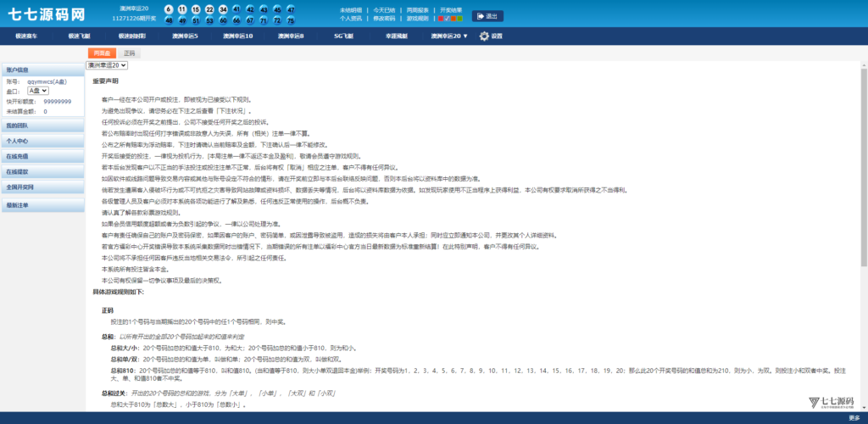
Task: Click the 七七源码网 site logo
Action: (47, 14)
